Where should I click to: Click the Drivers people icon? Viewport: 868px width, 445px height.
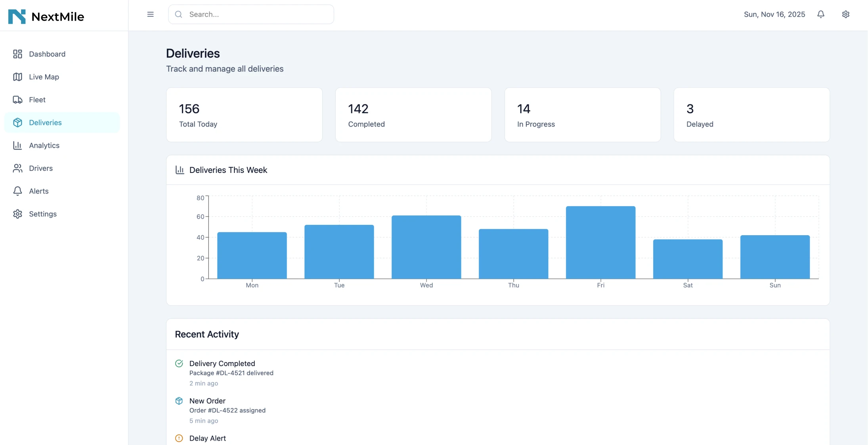click(17, 168)
